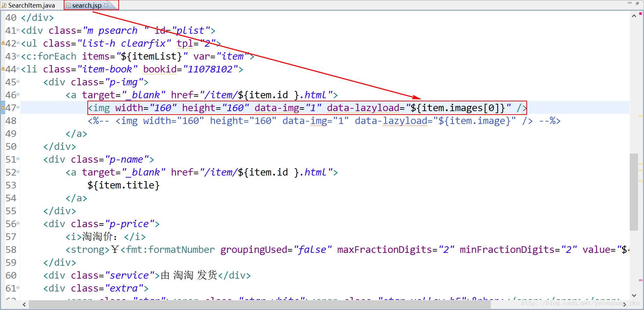Click the vertical scrollbar up arrow

pyautogui.click(x=634, y=16)
